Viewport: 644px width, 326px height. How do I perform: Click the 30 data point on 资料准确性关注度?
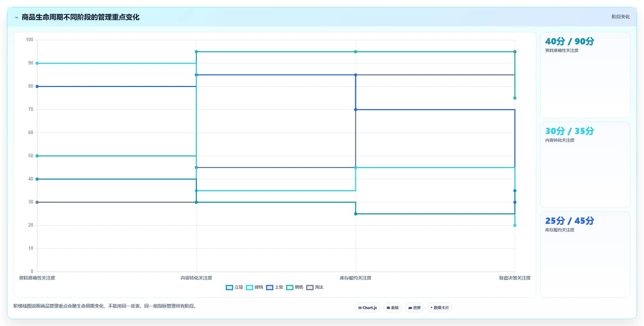point(37,202)
